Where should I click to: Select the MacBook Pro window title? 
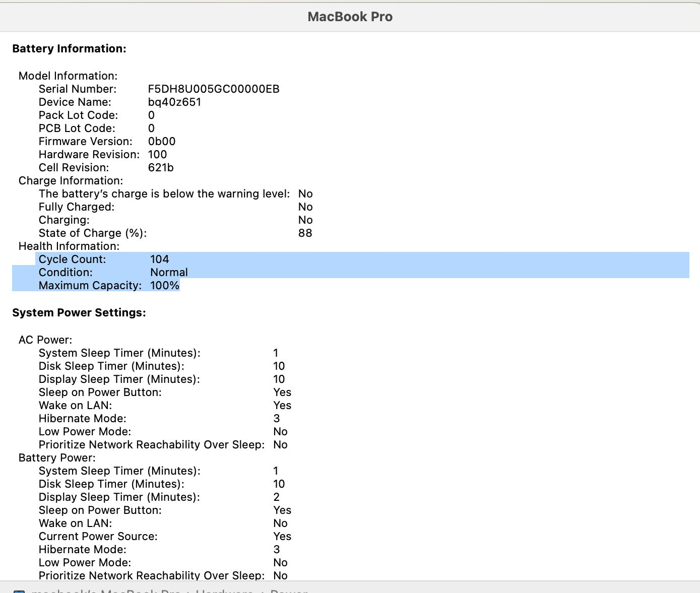350,17
